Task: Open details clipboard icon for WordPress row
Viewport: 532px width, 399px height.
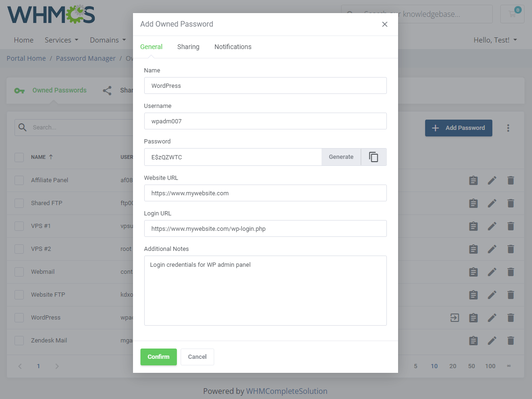Action: tap(473, 318)
